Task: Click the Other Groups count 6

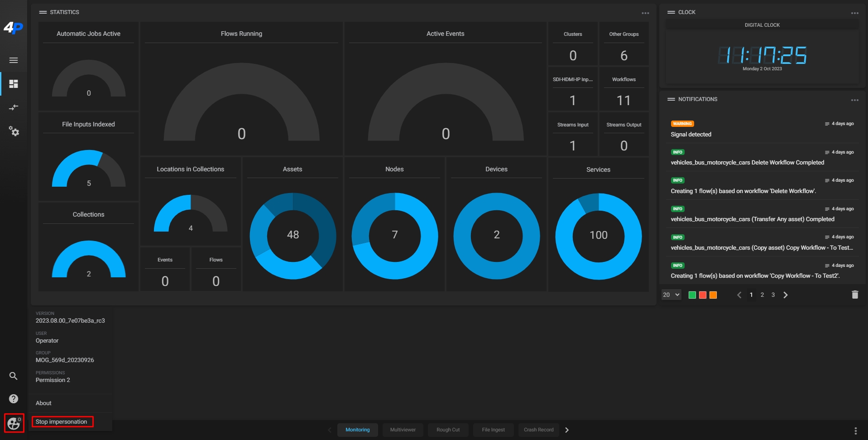Action: coord(624,56)
